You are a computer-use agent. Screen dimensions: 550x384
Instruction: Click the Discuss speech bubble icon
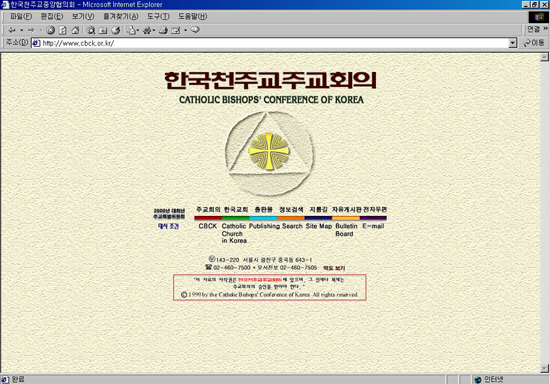click(195, 30)
